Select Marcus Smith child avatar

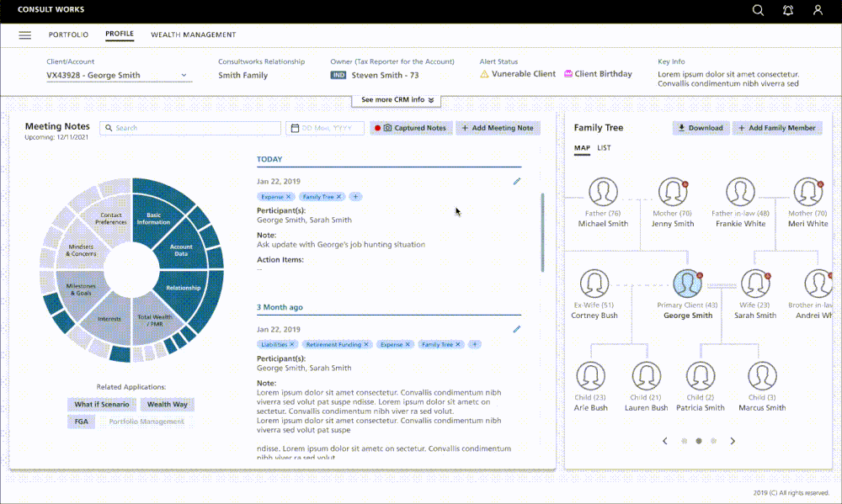762,376
